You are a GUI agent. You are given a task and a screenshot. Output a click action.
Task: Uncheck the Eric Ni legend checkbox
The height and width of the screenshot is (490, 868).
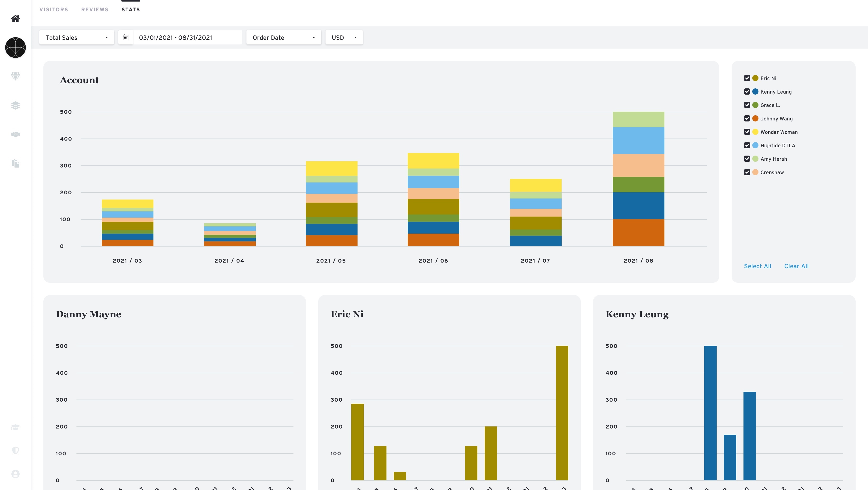click(x=747, y=78)
